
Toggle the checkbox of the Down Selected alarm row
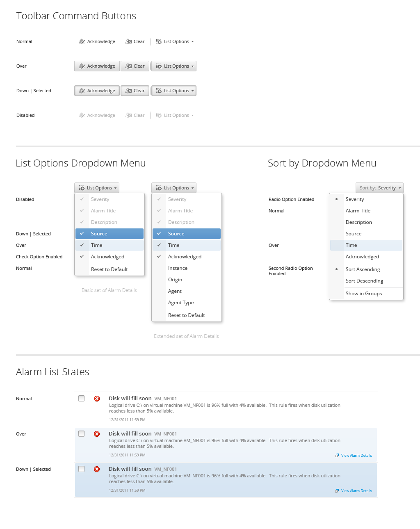82,469
